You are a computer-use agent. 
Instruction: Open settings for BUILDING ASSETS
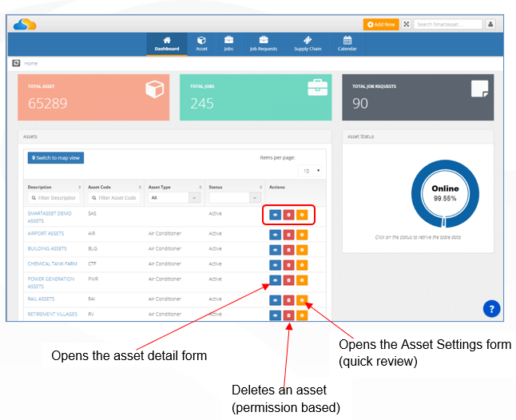coord(302,250)
